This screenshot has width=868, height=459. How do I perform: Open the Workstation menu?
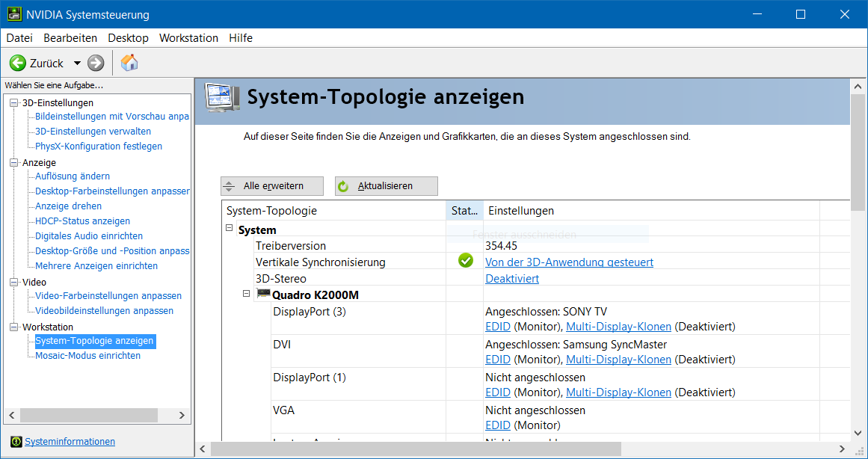pos(188,37)
